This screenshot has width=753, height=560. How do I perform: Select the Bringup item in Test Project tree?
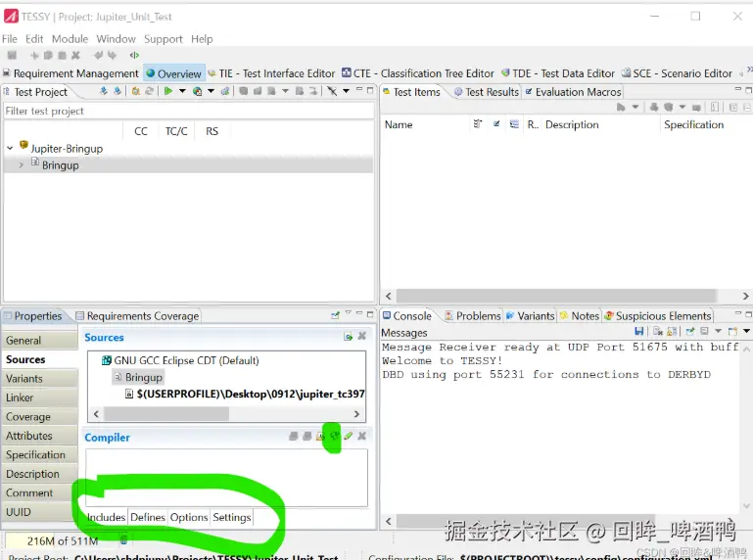tap(60, 165)
